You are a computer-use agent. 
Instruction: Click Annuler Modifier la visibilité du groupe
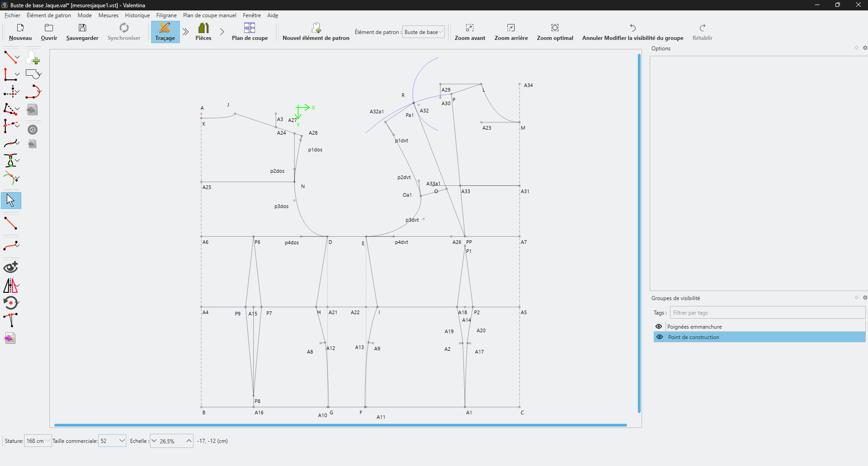[632, 32]
